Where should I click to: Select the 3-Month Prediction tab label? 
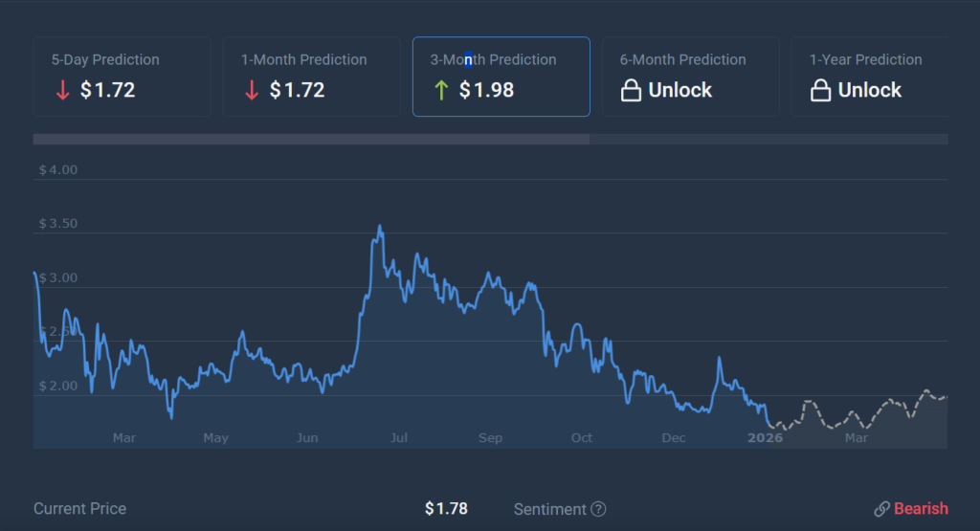pos(493,59)
